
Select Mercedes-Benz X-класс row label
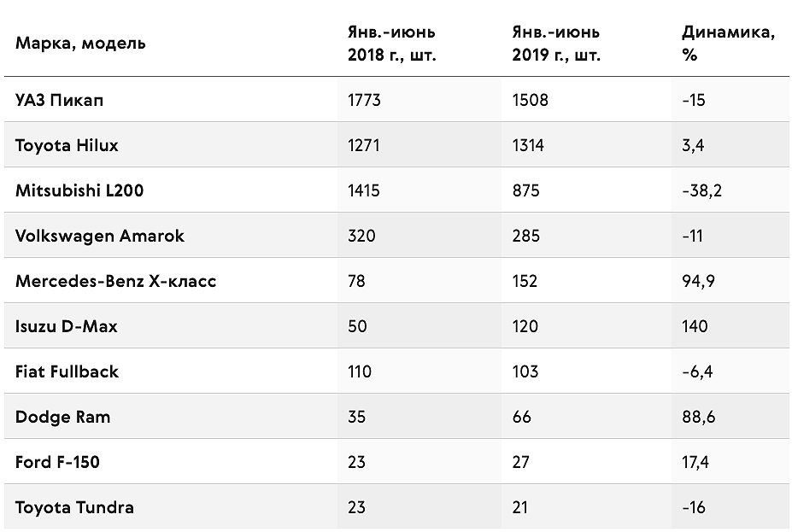click(x=115, y=281)
